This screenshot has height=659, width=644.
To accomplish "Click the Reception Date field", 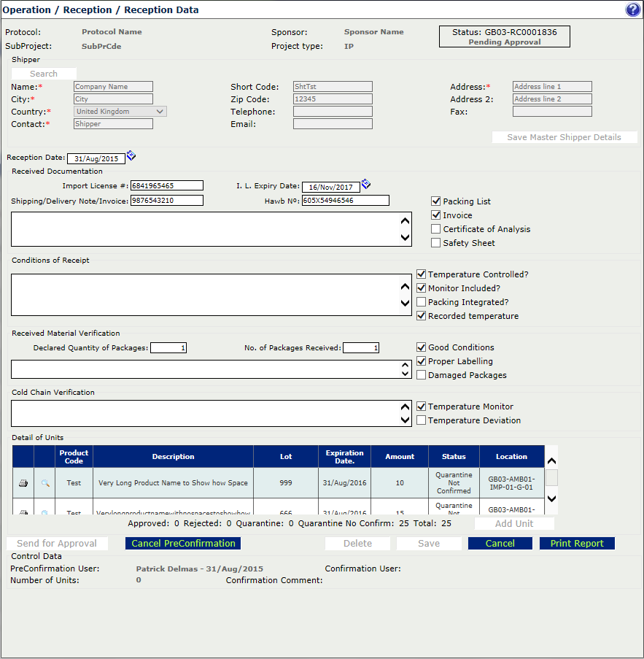I will [x=96, y=159].
